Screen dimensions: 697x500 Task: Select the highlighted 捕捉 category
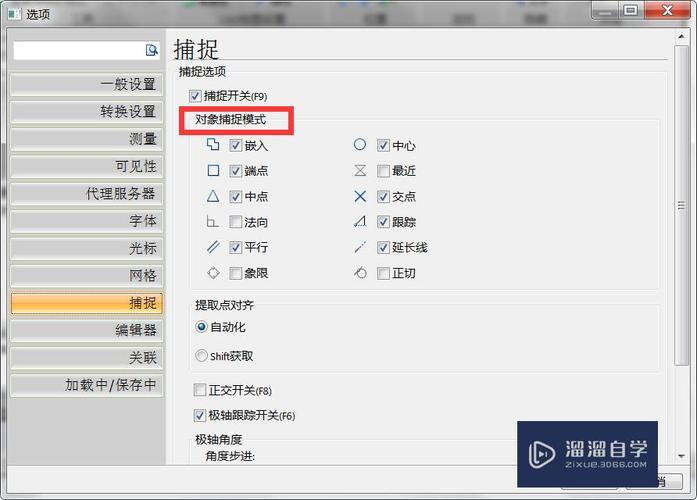coord(87,303)
